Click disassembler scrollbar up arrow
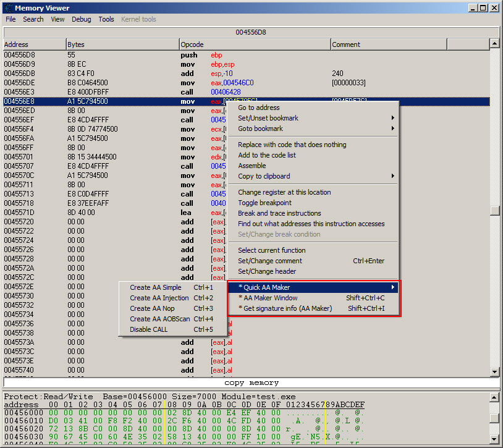Image resolution: width=503 pixels, height=448 pixels. click(494, 43)
